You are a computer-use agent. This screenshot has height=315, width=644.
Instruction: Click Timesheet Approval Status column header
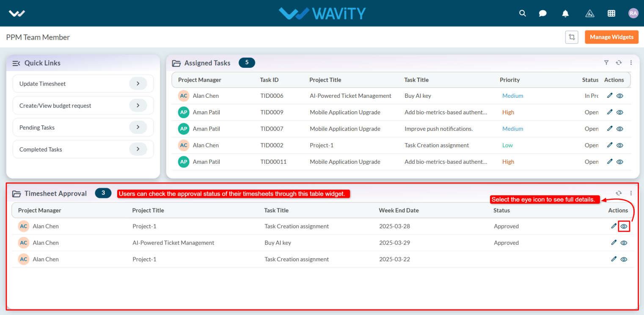501,210
